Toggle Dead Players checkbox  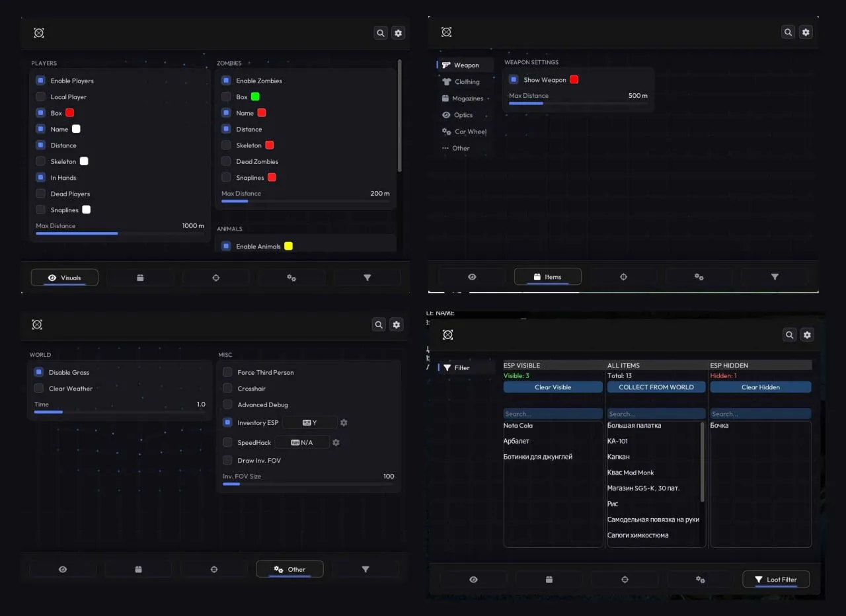coord(40,194)
